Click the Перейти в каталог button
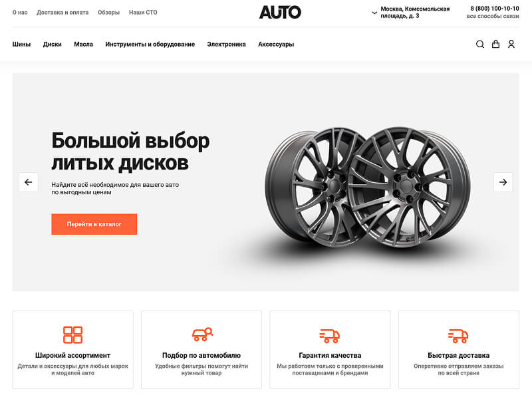 [x=94, y=224]
